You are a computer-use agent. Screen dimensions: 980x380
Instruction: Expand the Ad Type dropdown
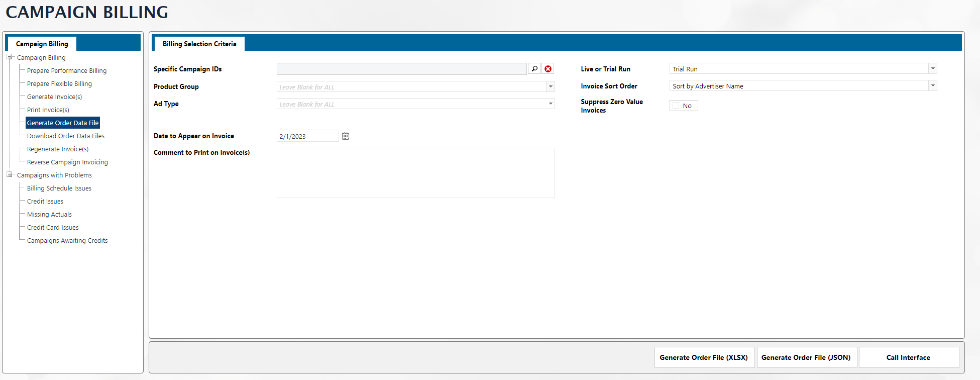click(551, 104)
